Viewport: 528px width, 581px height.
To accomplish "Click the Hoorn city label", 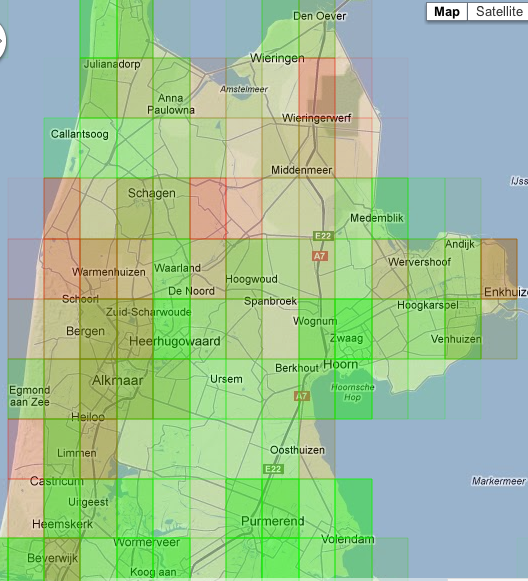I will [341, 364].
